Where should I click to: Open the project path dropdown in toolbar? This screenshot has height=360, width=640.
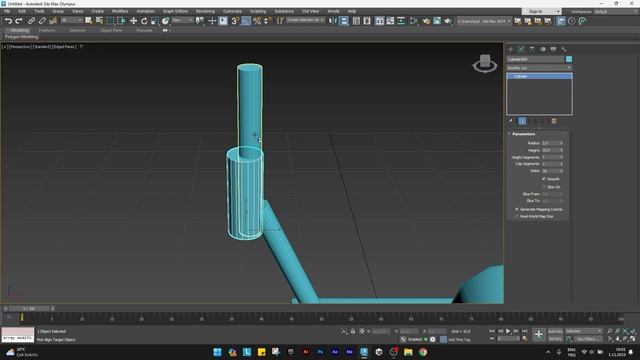click(484, 21)
